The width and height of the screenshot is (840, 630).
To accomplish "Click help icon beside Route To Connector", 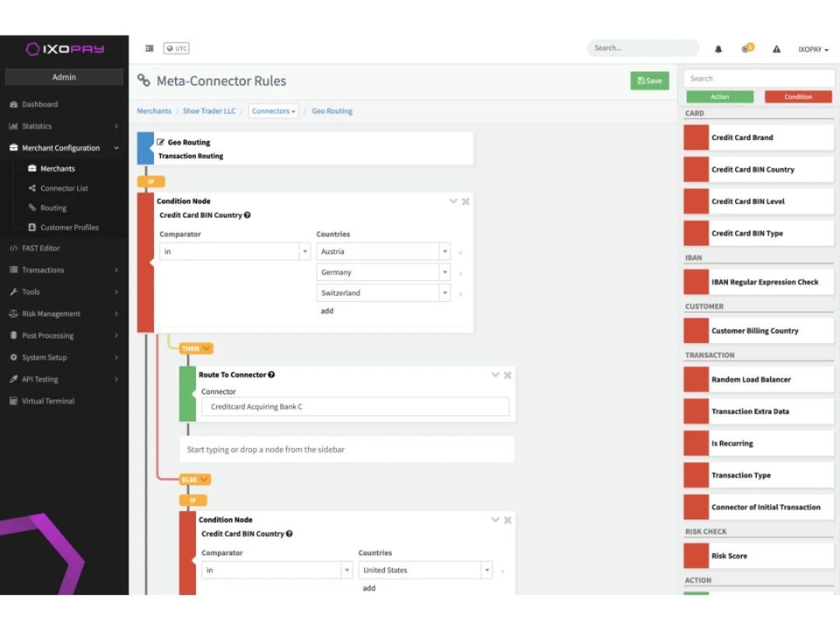I will click(271, 374).
